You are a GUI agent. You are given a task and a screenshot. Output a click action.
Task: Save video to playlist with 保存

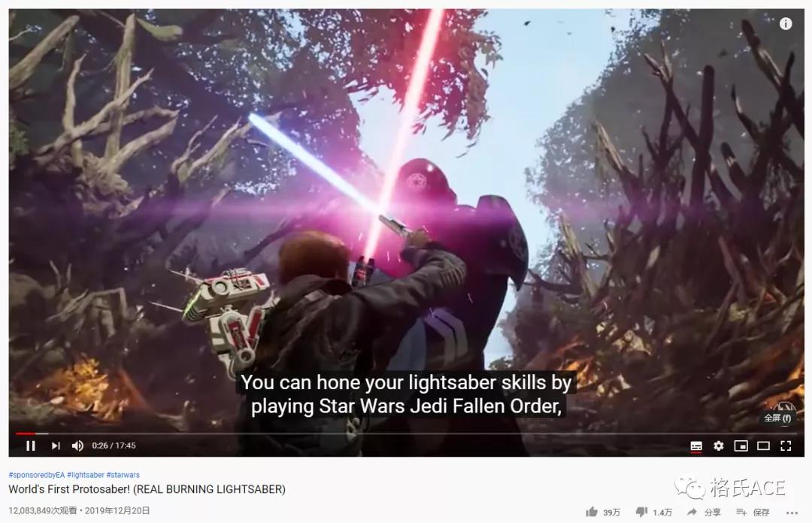[x=753, y=512]
